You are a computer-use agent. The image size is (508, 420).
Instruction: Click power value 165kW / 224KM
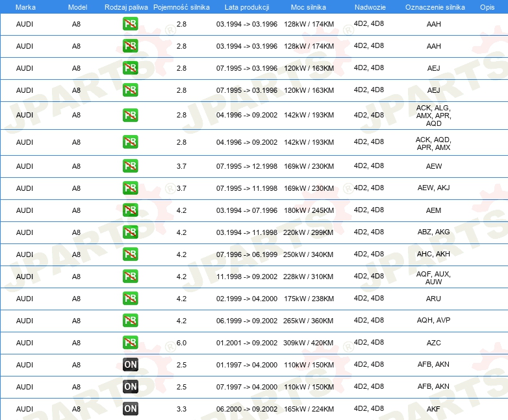tap(309, 409)
